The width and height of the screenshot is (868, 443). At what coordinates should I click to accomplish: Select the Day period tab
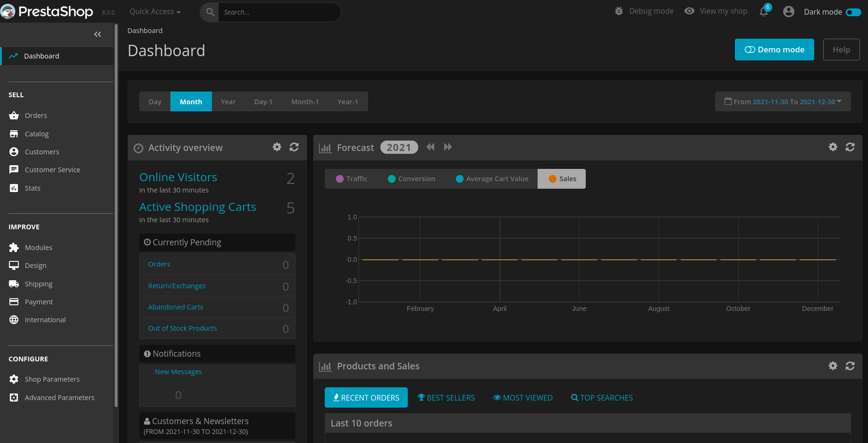click(155, 102)
